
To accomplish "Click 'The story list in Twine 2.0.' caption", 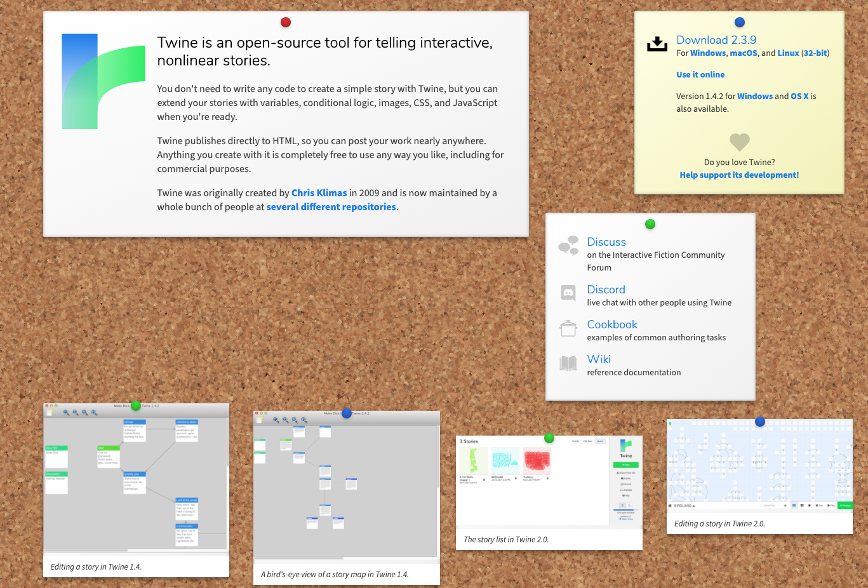I will [x=506, y=540].
